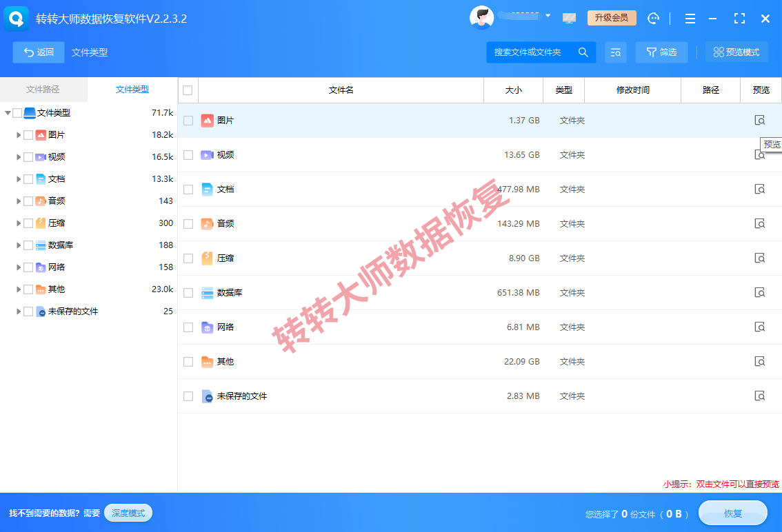Click the 返回 back button
782x532 pixels.
pos(39,52)
